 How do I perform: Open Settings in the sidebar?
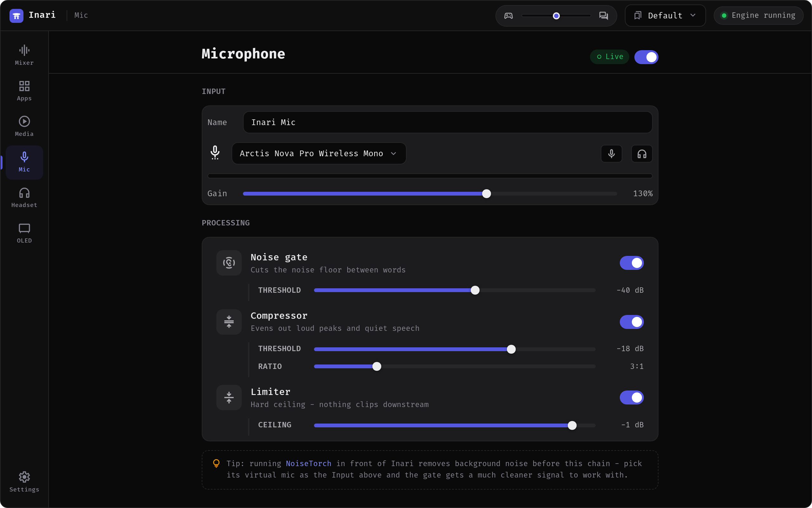pos(24,482)
